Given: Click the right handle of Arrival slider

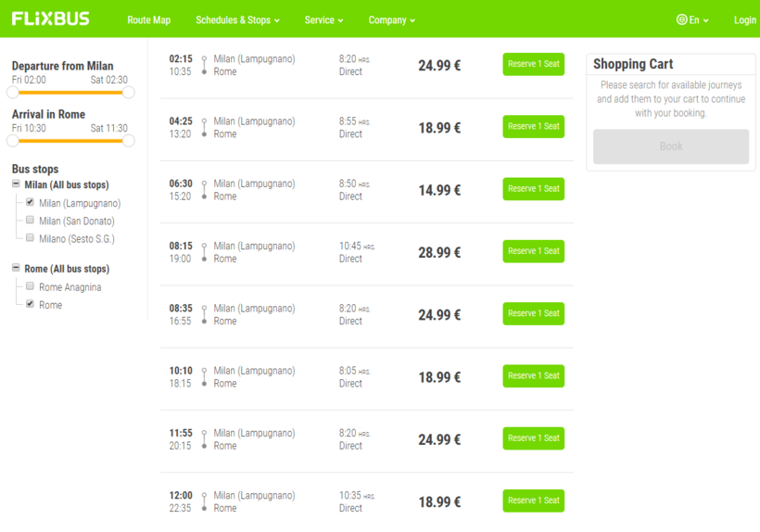Looking at the screenshot, I should 129,141.
